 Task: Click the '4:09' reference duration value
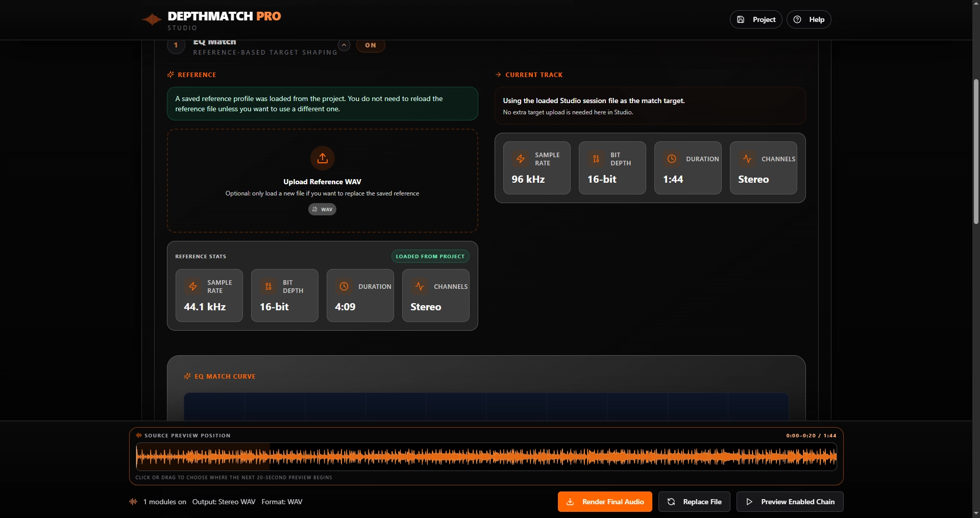(345, 307)
